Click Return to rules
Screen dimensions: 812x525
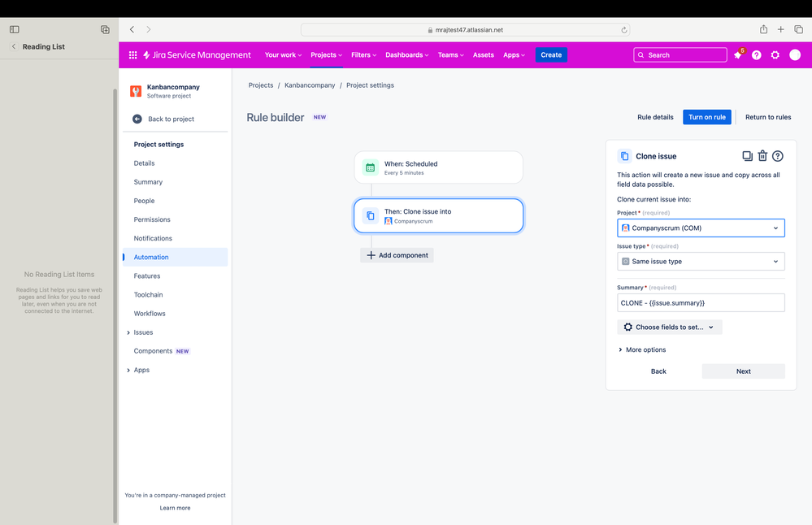click(768, 117)
